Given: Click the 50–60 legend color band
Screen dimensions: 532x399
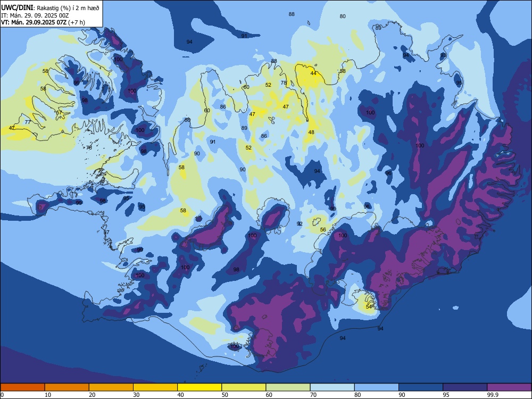Looking at the screenshot, I should pyautogui.click(x=244, y=387).
